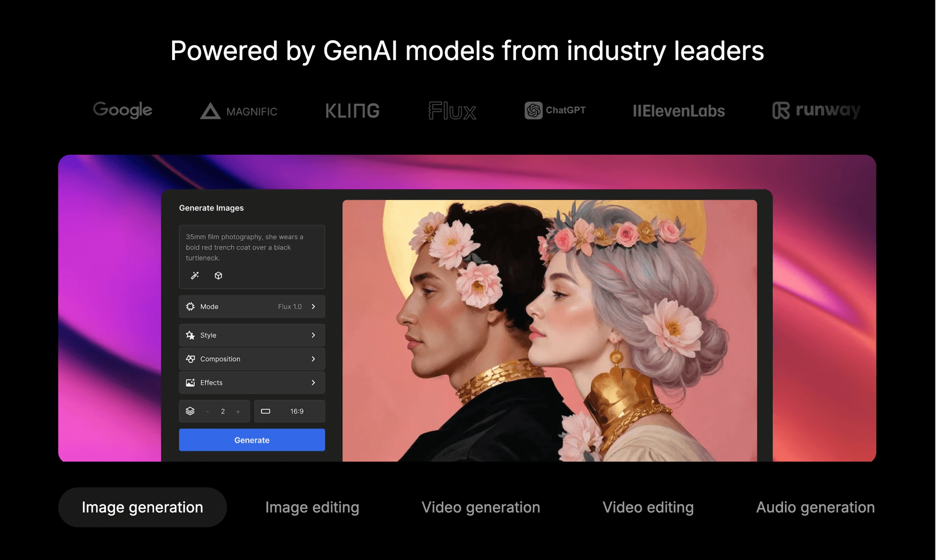Click the generated portrait image preview
This screenshot has height=560, width=936.
[x=549, y=330]
